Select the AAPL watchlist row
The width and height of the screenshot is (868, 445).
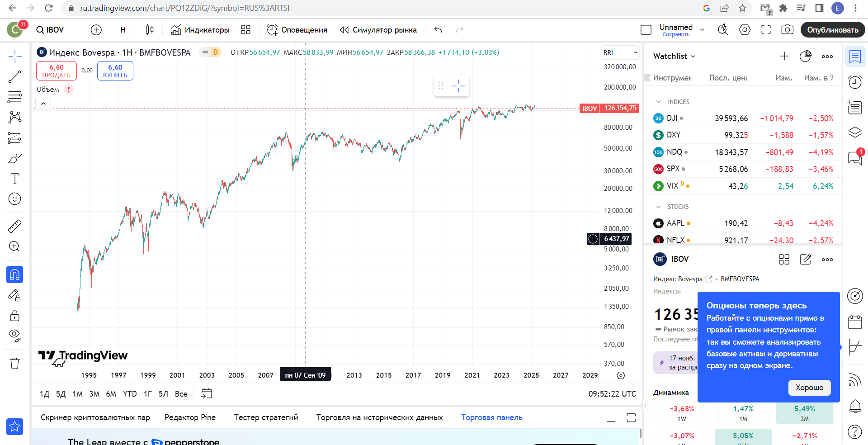(743, 223)
